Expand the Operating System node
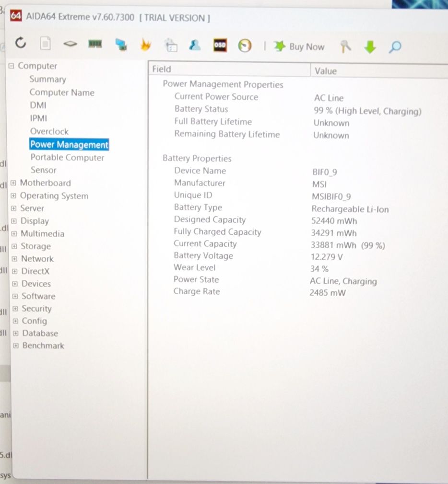 pyautogui.click(x=13, y=196)
